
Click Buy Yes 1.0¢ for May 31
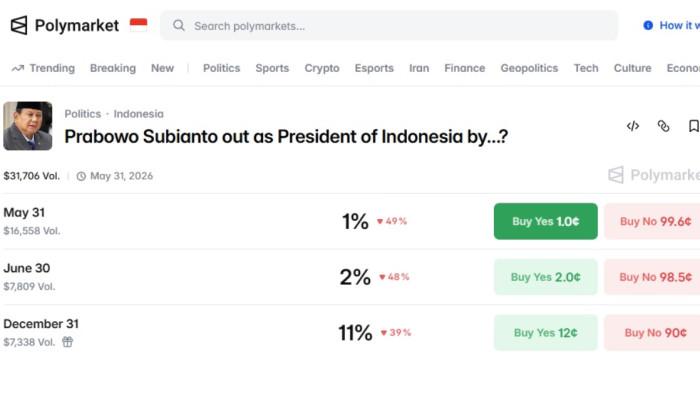tap(546, 221)
